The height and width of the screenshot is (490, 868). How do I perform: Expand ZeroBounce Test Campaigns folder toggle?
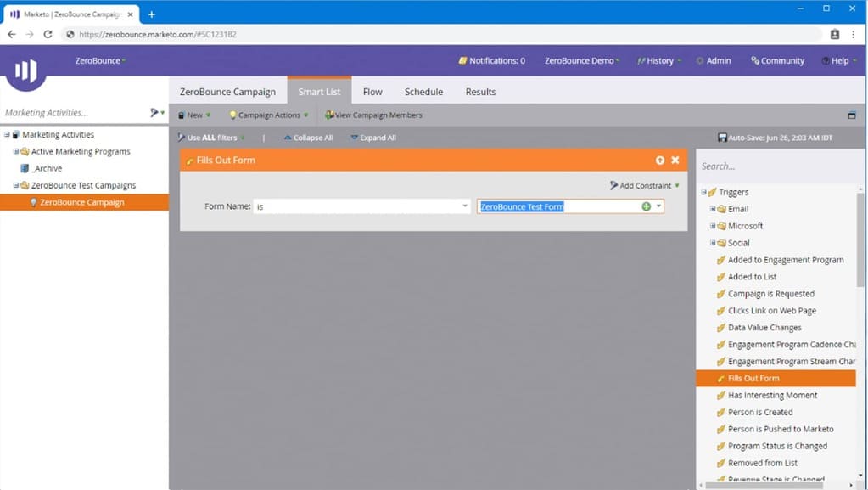click(16, 185)
